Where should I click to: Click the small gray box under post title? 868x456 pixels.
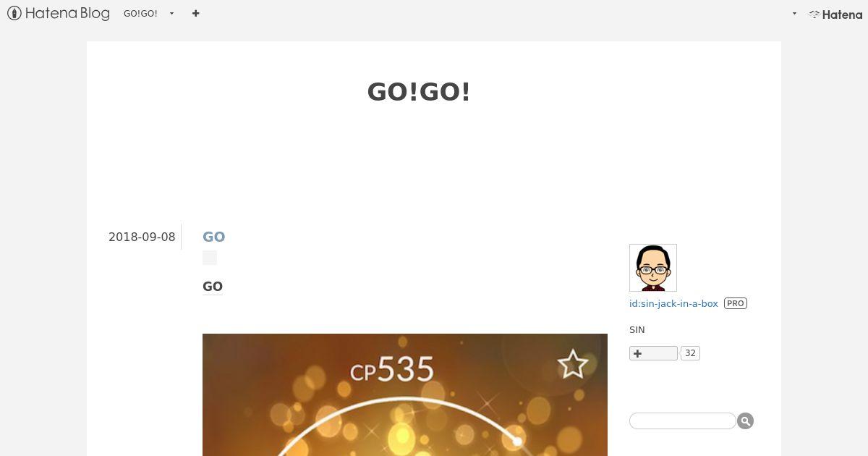coord(210,258)
